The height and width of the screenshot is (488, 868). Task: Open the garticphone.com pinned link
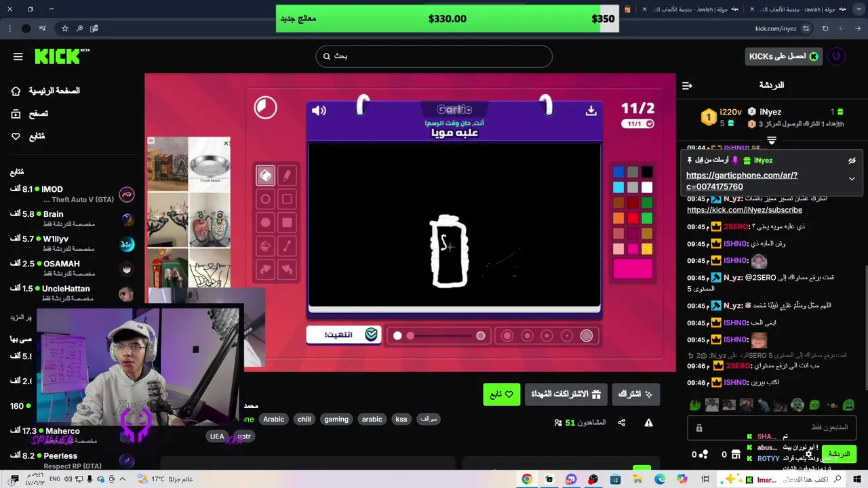point(742,181)
